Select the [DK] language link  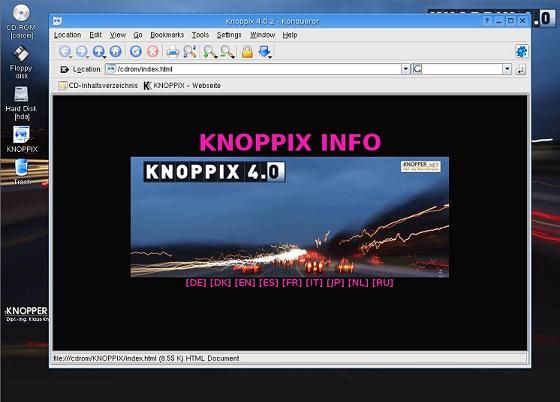220,283
